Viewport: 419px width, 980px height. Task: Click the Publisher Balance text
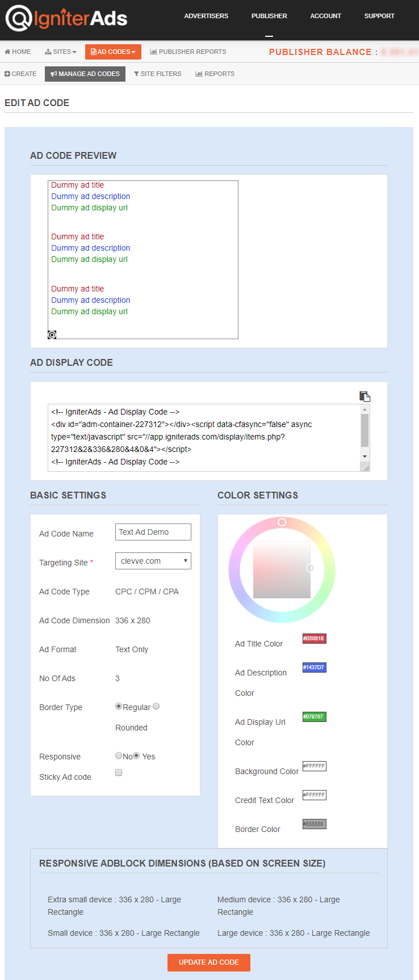323,52
